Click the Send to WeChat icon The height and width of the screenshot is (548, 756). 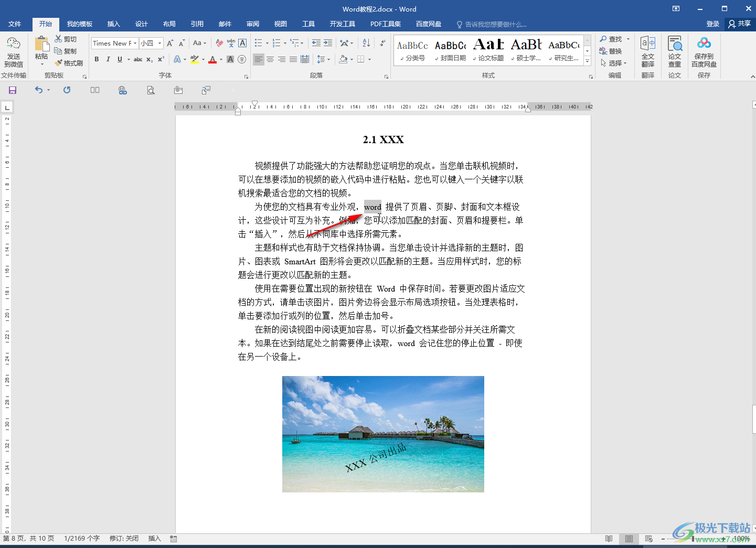pos(14,52)
